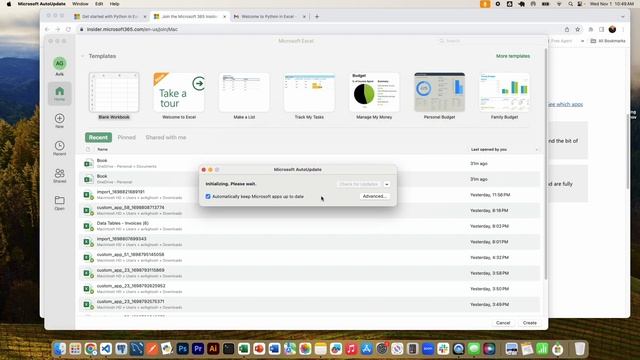Click the Excel search field

(x=490, y=41)
